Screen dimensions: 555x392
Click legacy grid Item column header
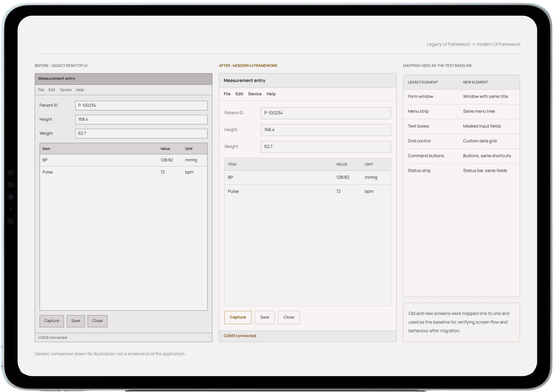[x=46, y=149]
